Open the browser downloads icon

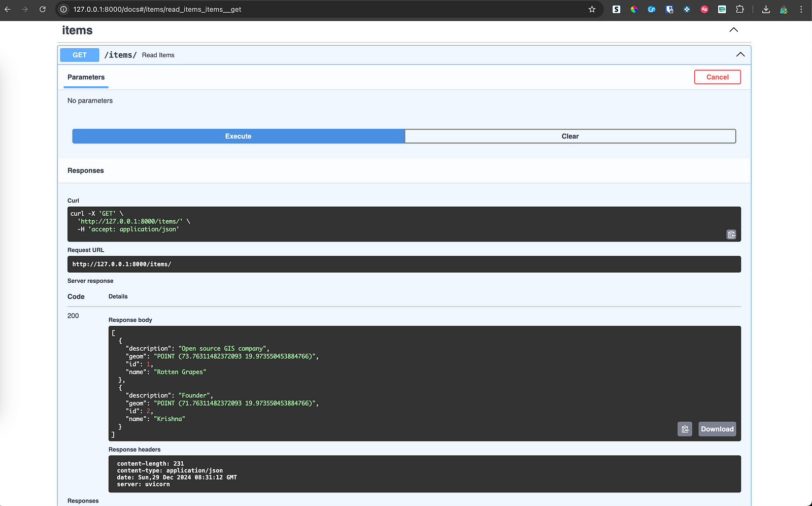[766, 9]
